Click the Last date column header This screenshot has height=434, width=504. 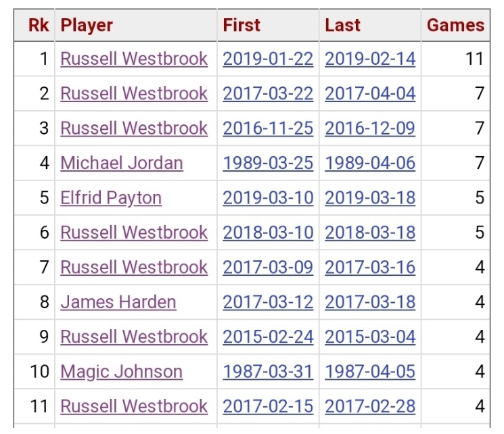click(x=342, y=26)
